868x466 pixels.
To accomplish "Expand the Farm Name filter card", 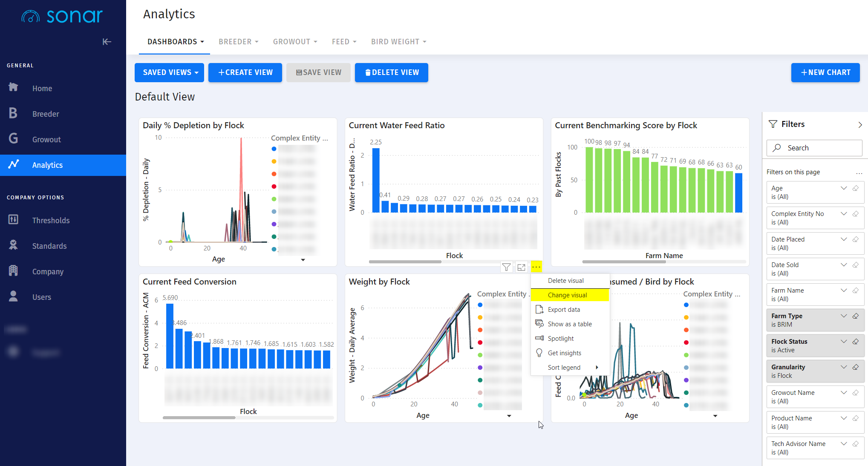I will tap(844, 291).
